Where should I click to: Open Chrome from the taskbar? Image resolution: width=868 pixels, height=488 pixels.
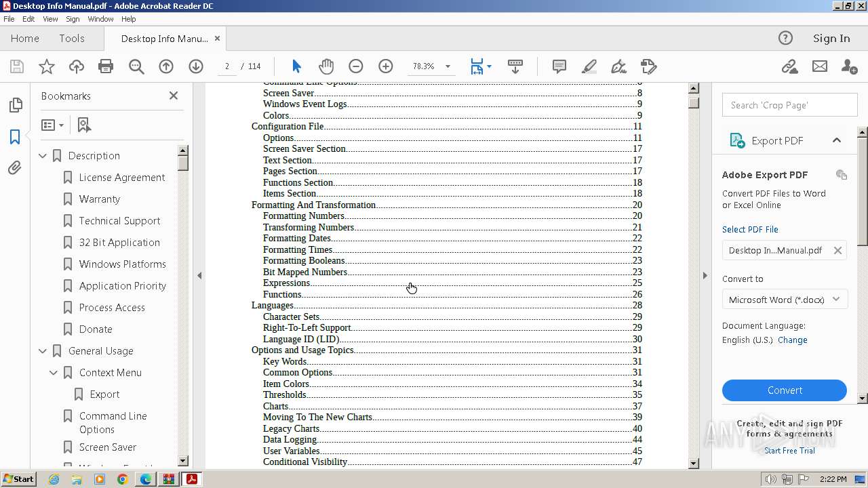coord(123,479)
